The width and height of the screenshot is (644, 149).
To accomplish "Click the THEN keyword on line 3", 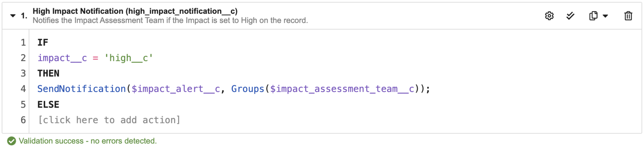I will (48, 74).
